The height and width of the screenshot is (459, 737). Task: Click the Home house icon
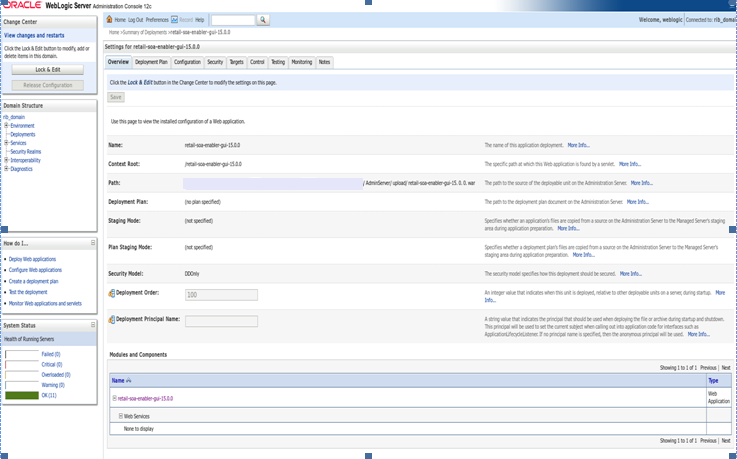(x=109, y=19)
